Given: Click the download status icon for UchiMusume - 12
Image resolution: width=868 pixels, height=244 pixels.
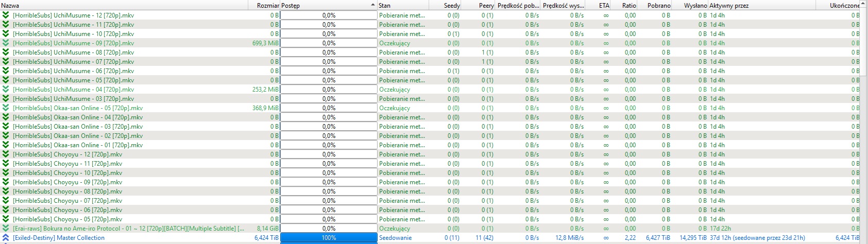Looking at the screenshot, I should click(x=6, y=15).
